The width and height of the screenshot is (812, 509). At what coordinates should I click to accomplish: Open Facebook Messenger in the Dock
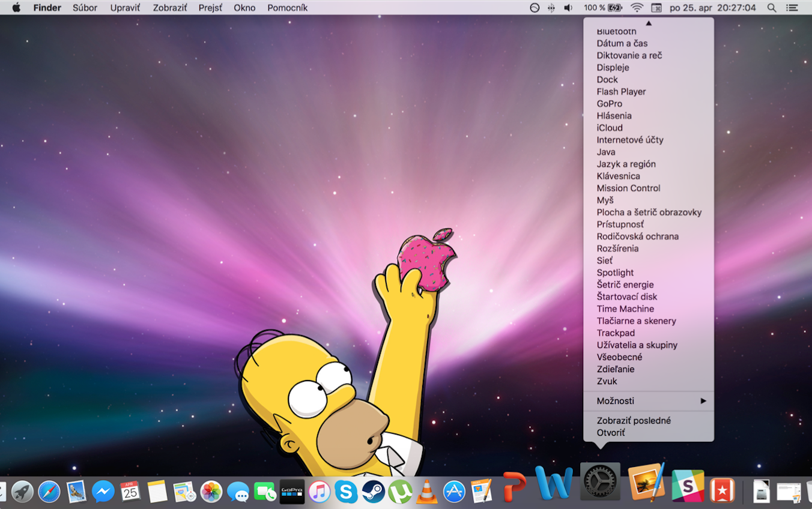[x=103, y=492]
